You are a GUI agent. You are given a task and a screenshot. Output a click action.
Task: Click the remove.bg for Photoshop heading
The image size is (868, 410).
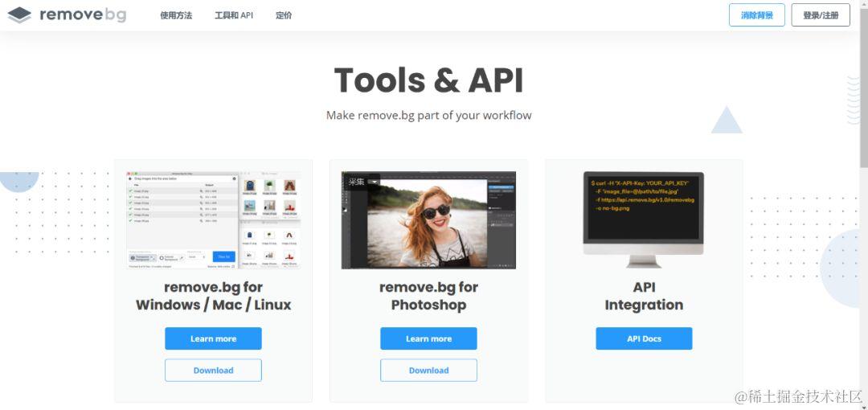tap(428, 296)
